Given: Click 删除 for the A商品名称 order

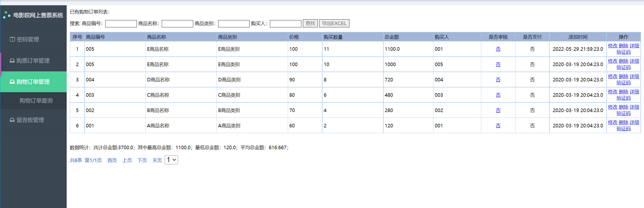Looking at the screenshot, I should pyautogui.click(x=623, y=122).
